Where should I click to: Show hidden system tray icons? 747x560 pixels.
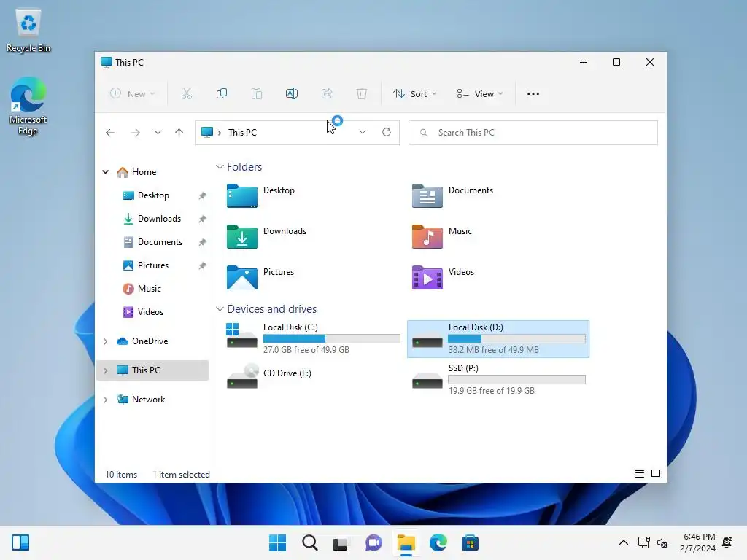pos(623,542)
